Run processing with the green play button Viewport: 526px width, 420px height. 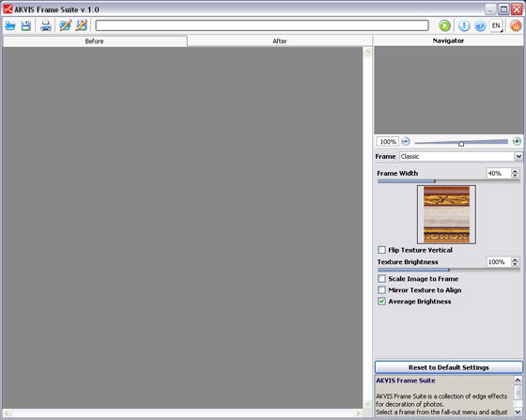click(x=445, y=25)
